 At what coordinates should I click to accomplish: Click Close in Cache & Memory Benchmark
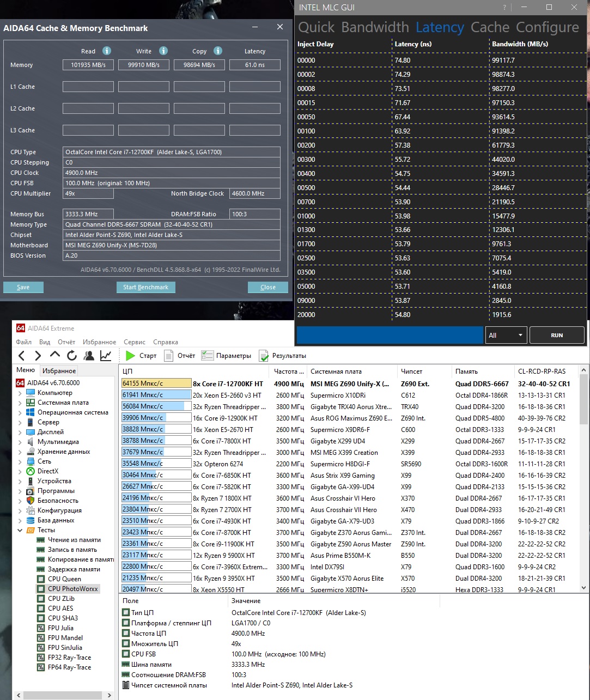click(267, 287)
